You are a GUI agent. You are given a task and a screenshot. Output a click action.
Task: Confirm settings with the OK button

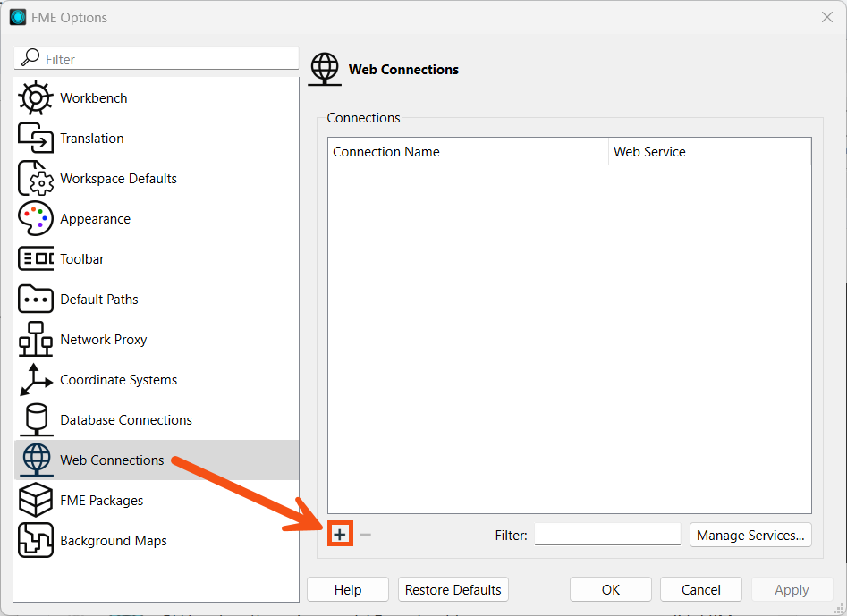[x=610, y=589]
